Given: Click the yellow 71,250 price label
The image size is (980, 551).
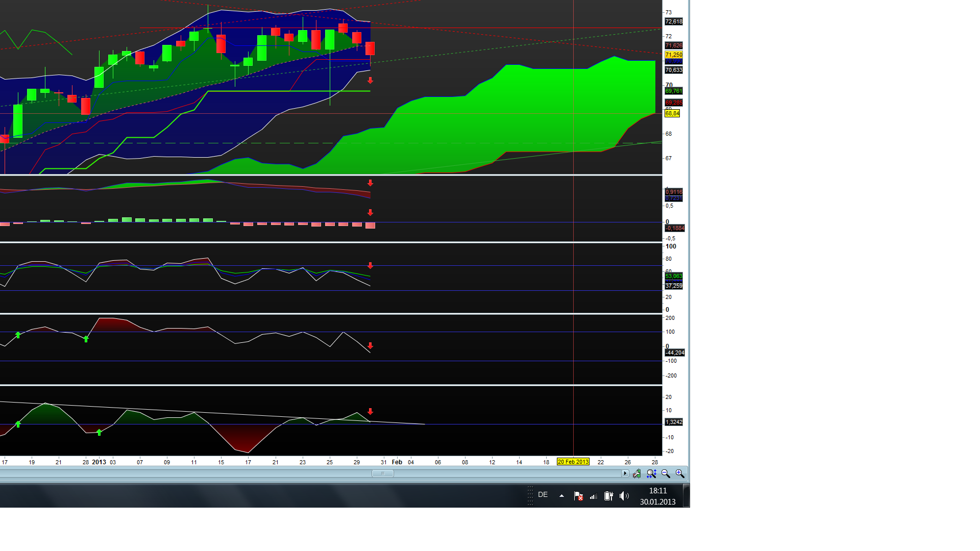Looking at the screenshot, I should 674,55.
